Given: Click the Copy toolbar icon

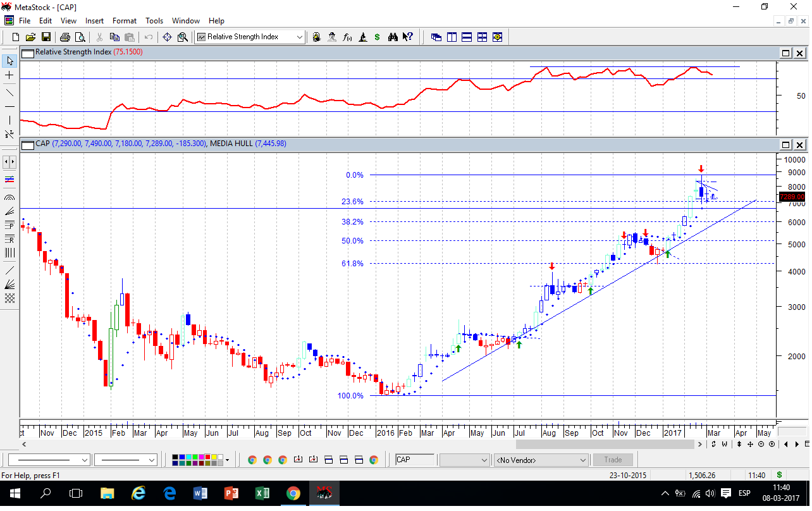Looking at the screenshot, I should click(114, 37).
